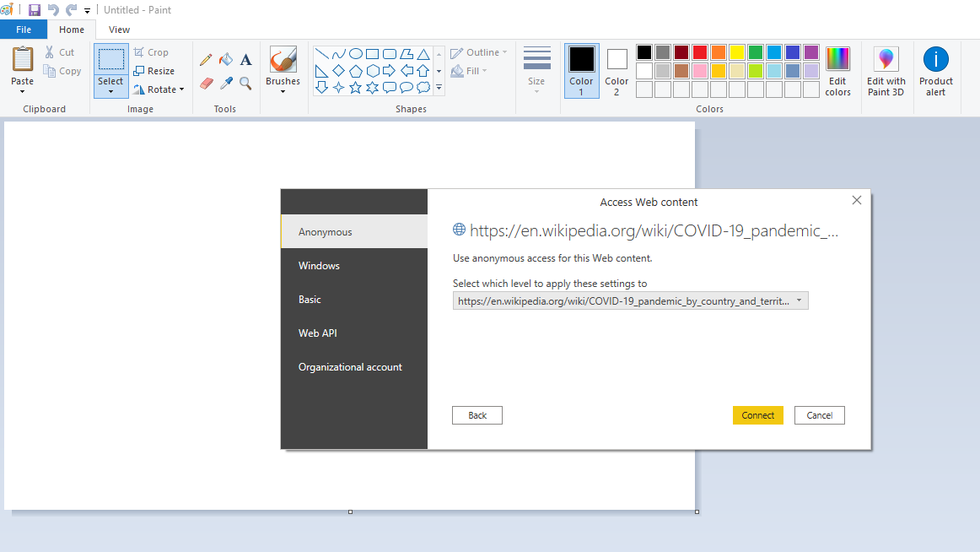Select the Pencil tool
Screen dimensions: 980x552
coord(206,60)
